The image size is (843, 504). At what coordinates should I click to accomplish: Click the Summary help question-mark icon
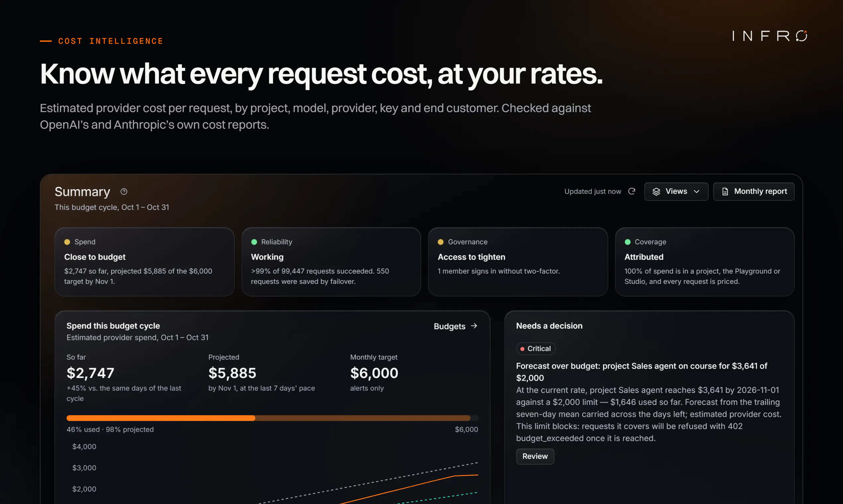[x=124, y=192]
